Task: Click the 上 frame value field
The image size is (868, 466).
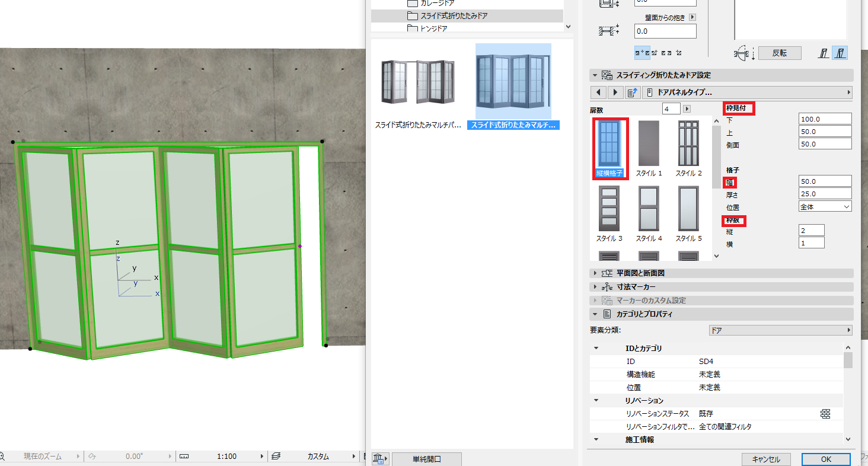Action: pyautogui.click(x=825, y=131)
